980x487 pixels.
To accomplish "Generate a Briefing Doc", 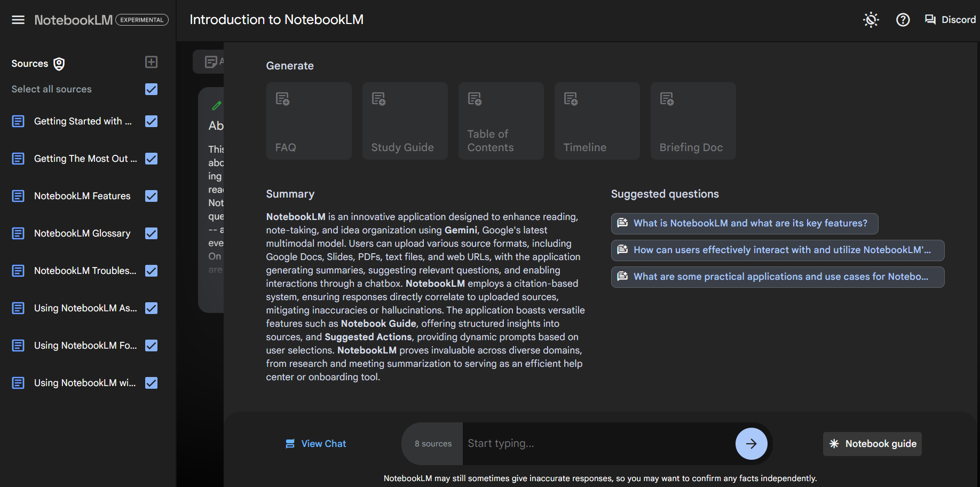I will (693, 121).
